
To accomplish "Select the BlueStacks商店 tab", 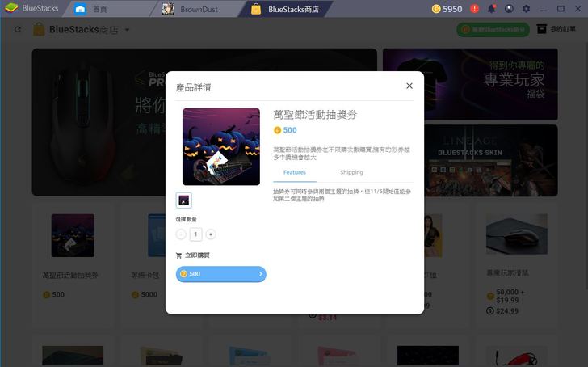I will click(287, 9).
